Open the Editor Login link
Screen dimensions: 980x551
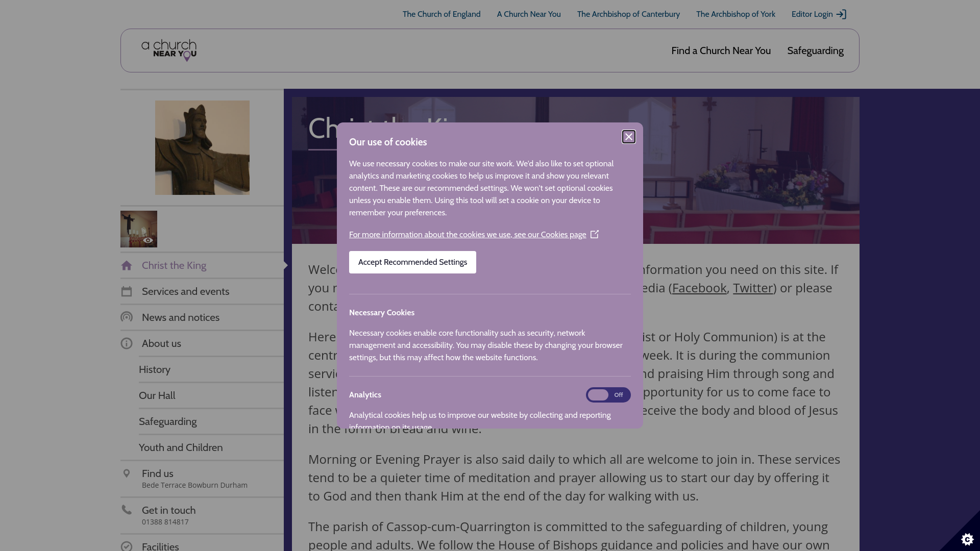pos(812,14)
